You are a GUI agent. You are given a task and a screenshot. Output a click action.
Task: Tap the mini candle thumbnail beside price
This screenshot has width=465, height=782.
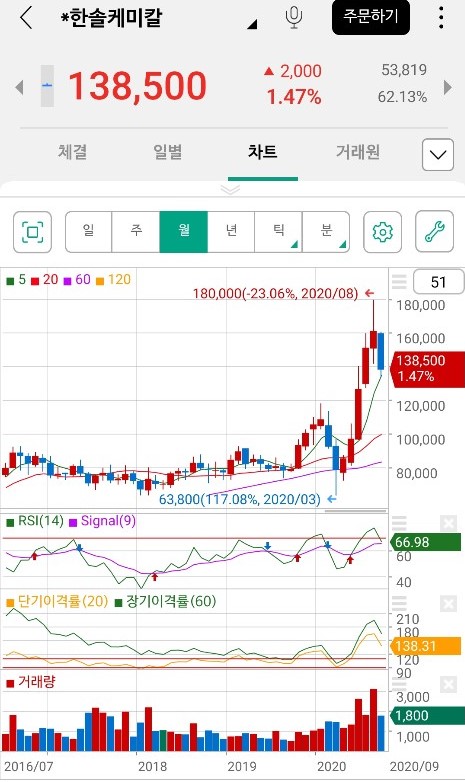47,86
